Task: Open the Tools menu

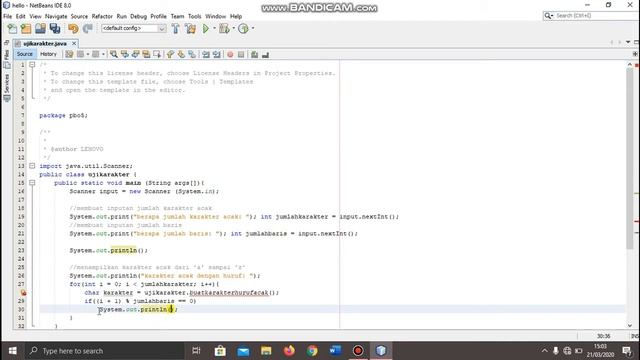Action: coord(195,16)
